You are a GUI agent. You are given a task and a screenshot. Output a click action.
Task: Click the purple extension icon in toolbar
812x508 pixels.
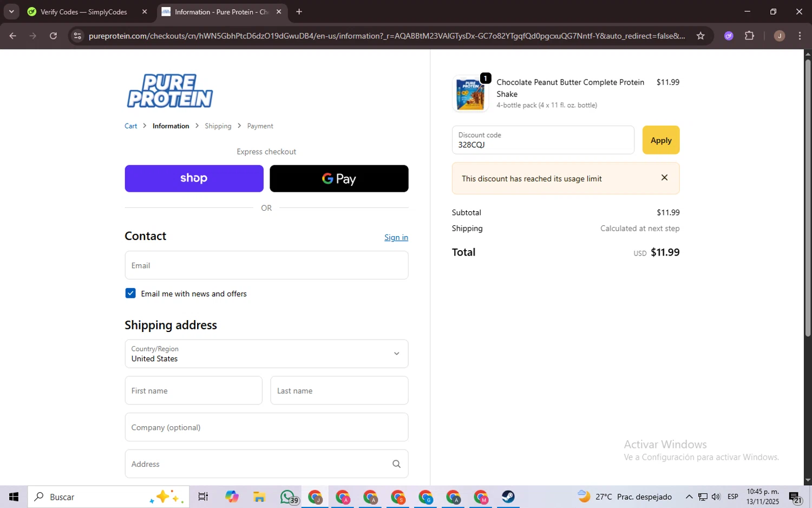[x=729, y=36]
